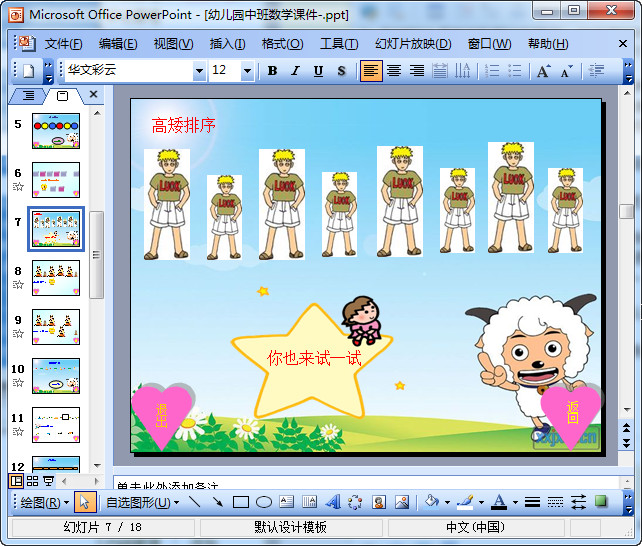This screenshot has width=642, height=546.
Task: Switch to Slide Sorter view
Action: click(x=32, y=481)
